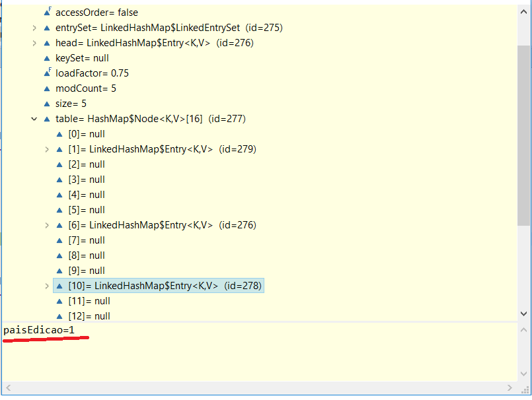The image size is (532, 400).
Task: Select the [2]= null row
Action: pyautogui.click(x=87, y=164)
